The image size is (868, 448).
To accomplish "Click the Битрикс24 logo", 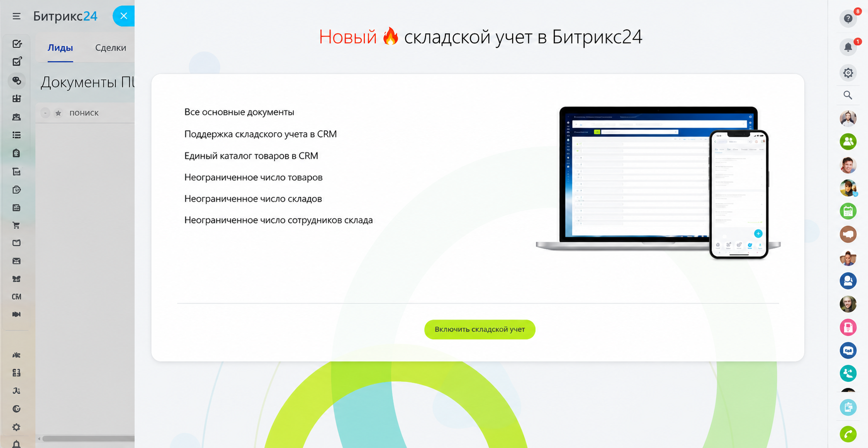I will [65, 16].
